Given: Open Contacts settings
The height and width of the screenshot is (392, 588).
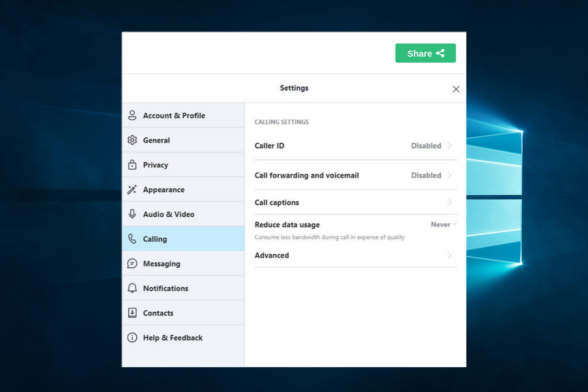Looking at the screenshot, I should coord(183,313).
